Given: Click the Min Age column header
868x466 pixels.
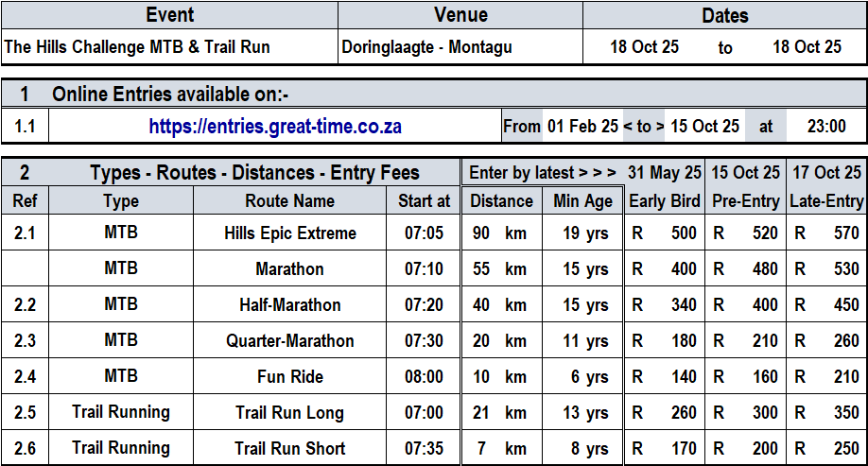Looking at the screenshot, I should pyautogui.click(x=582, y=201).
